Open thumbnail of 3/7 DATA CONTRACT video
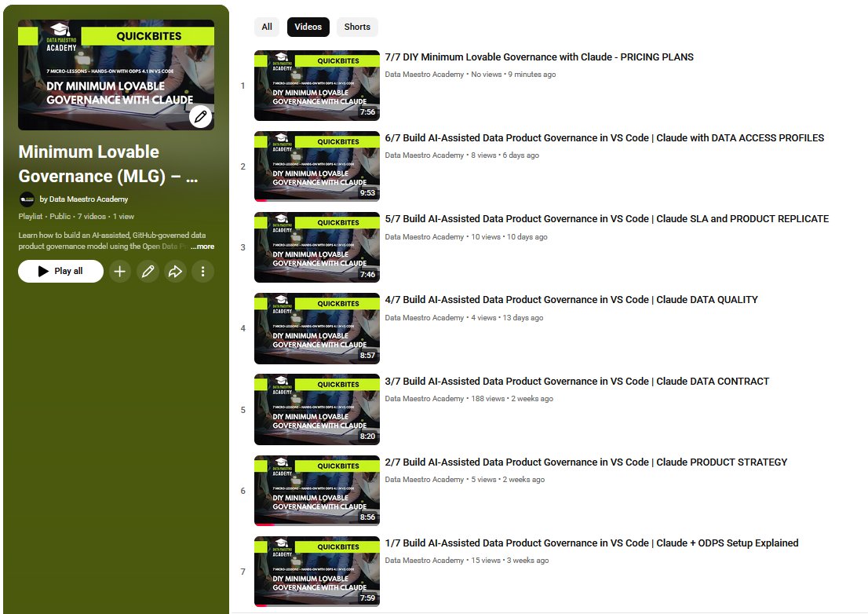Screen dimensions: 868x614 point(317,409)
